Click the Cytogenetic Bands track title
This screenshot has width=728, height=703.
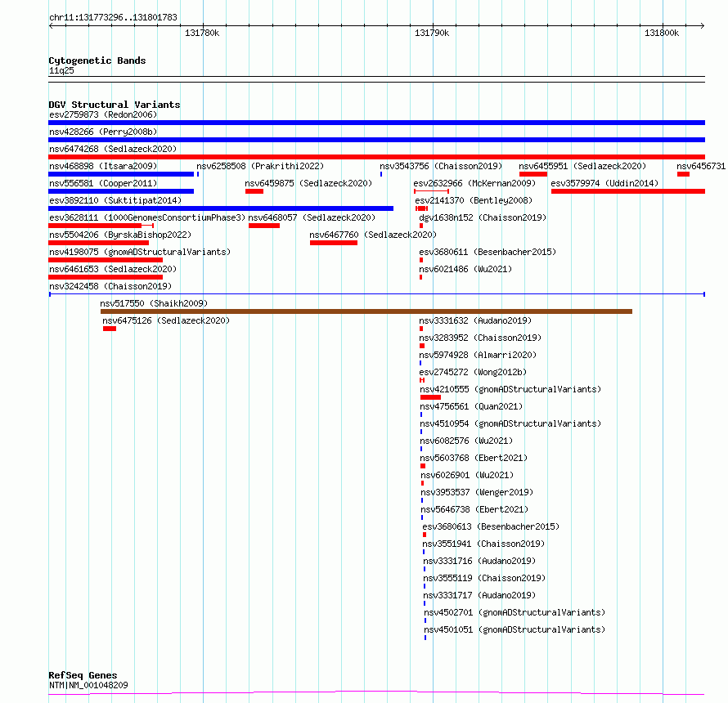(x=97, y=60)
